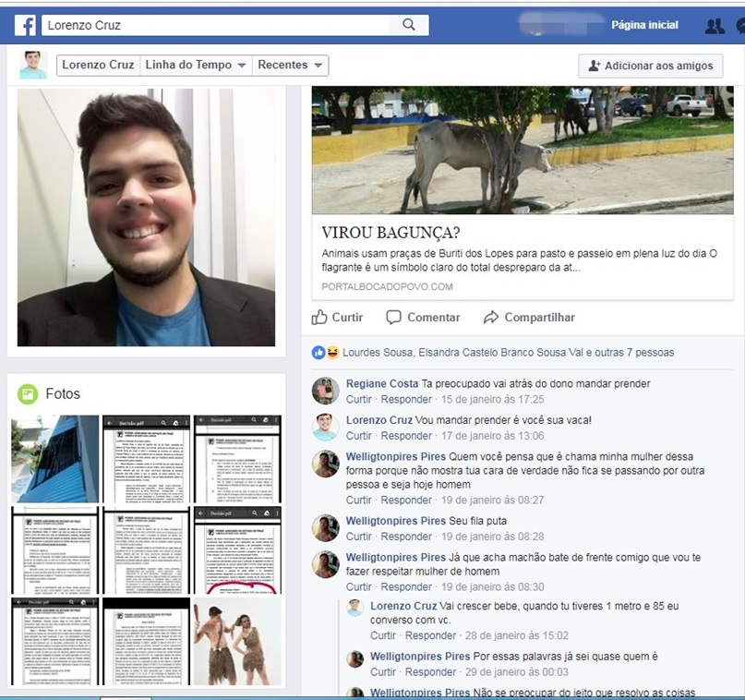Open Página inicial in top bar
Screen dimensions: 745x700
point(644,25)
